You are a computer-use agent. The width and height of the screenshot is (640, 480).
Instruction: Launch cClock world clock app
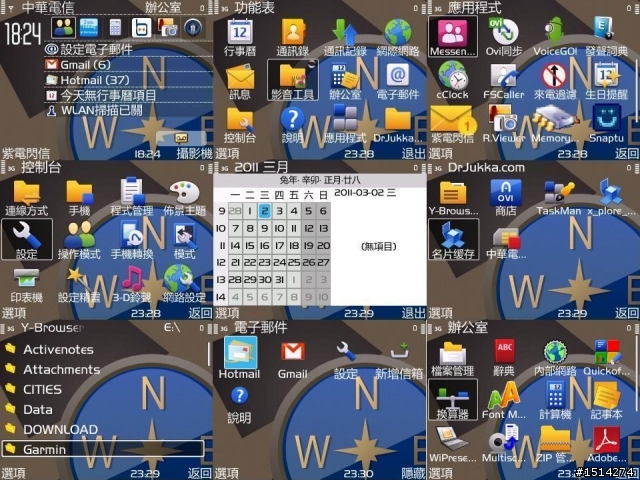coord(453,75)
